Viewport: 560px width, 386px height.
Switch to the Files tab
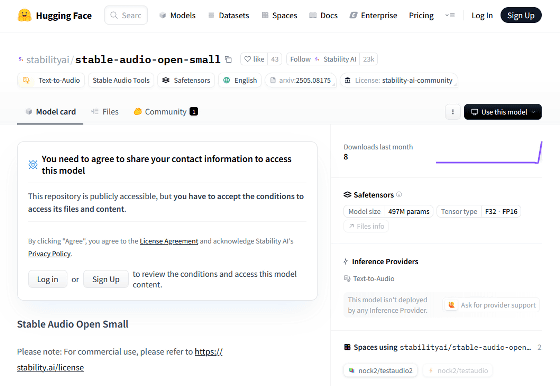(105, 112)
